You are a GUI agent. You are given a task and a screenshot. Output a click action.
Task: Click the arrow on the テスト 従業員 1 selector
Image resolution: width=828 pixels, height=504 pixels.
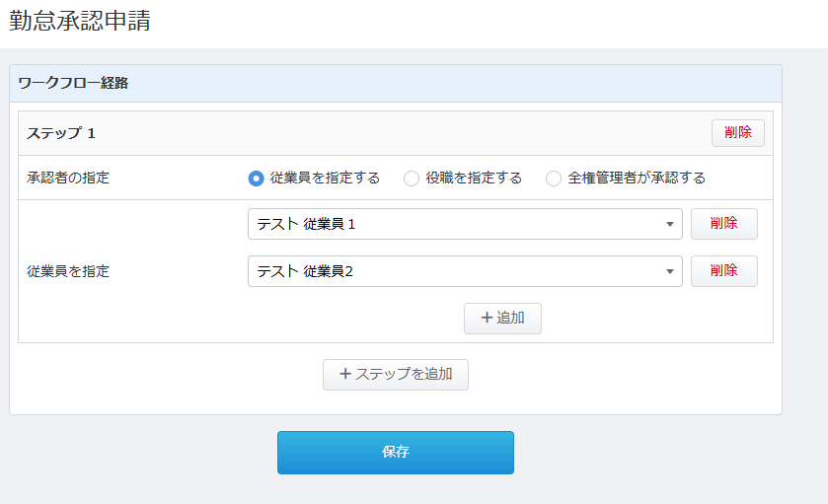pyautogui.click(x=669, y=224)
